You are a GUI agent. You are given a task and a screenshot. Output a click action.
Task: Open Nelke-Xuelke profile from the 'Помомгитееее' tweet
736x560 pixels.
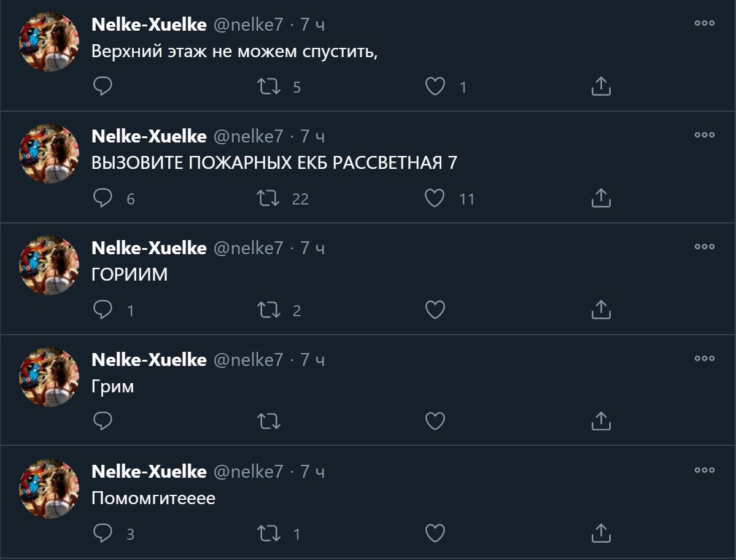click(149, 472)
